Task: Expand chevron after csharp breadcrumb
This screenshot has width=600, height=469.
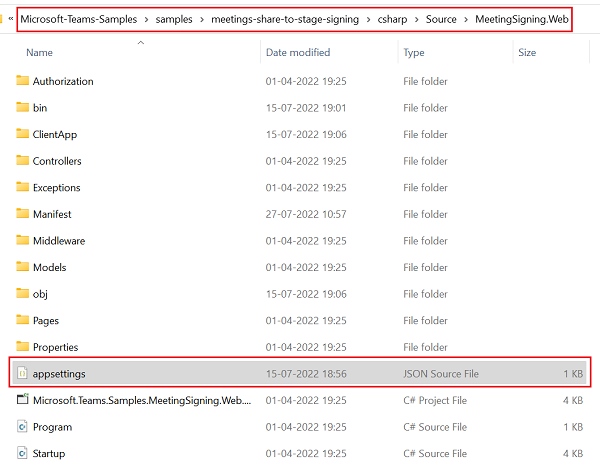Action: (417, 20)
